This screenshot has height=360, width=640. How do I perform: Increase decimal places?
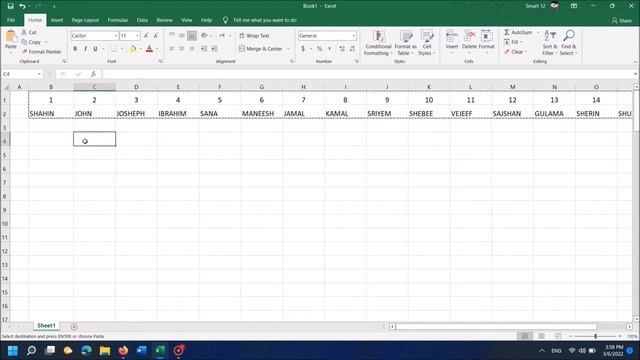click(342, 49)
